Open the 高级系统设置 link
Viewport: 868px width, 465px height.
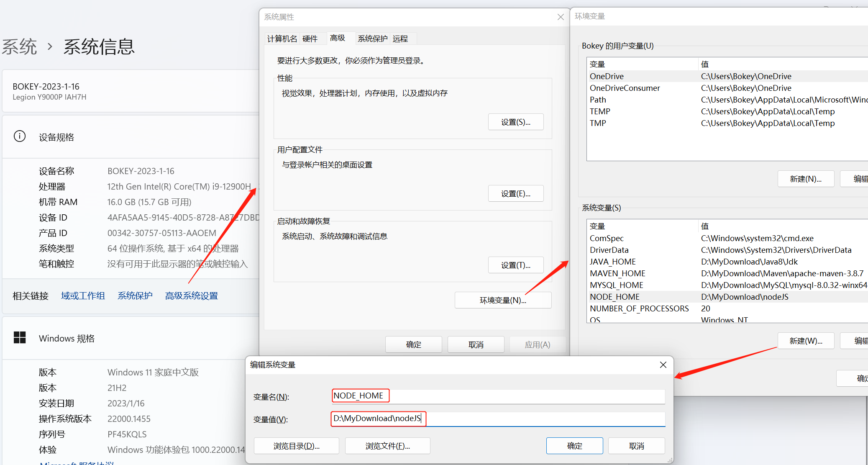(192, 296)
